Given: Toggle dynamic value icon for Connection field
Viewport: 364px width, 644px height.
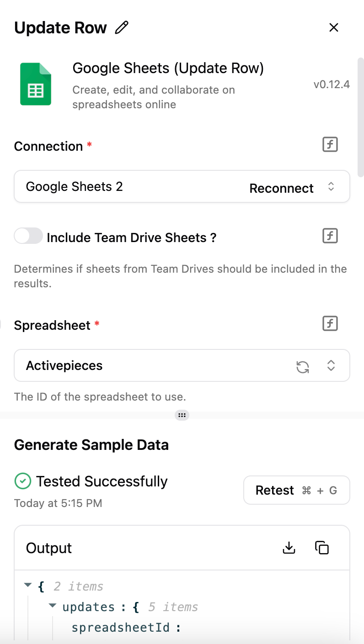Looking at the screenshot, I should (x=330, y=145).
